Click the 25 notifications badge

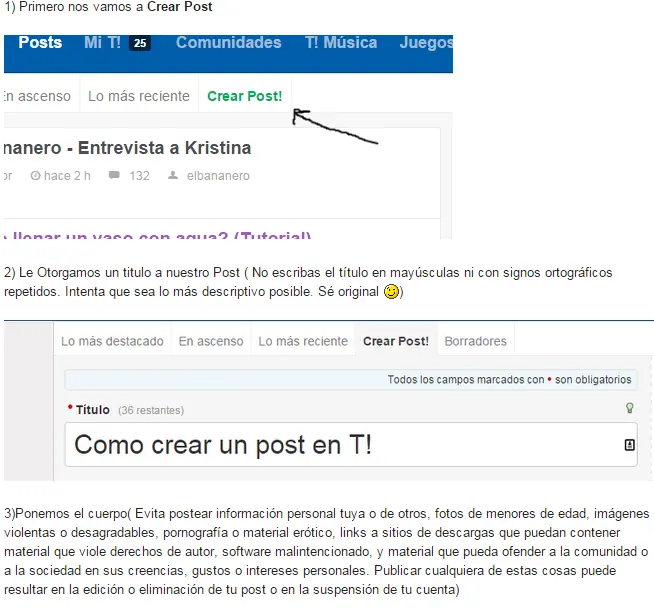coord(140,43)
